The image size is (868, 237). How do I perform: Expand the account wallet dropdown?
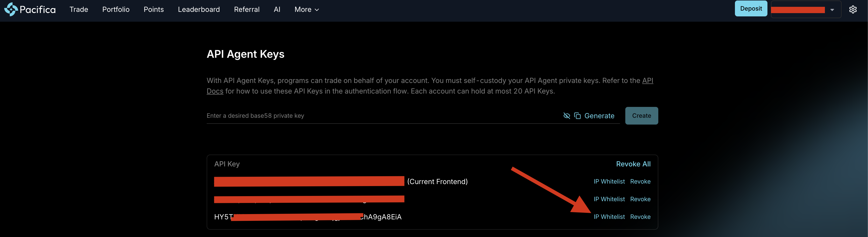[x=832, y=10]
